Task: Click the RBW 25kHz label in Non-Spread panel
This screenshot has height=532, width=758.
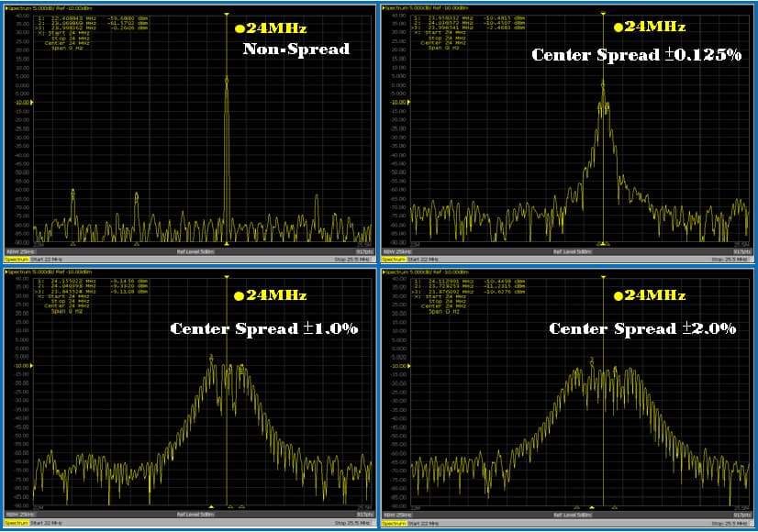Action: [20, 251]
